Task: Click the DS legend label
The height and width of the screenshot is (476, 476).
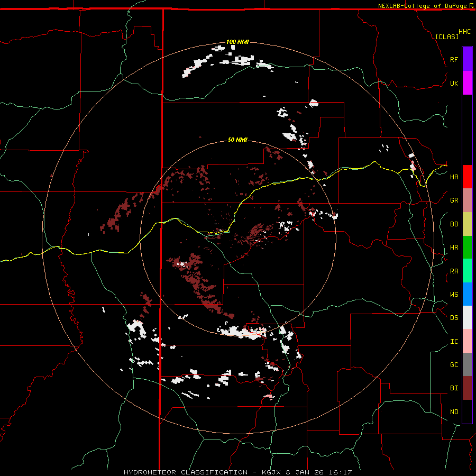Action: click(x=454, y=318)
